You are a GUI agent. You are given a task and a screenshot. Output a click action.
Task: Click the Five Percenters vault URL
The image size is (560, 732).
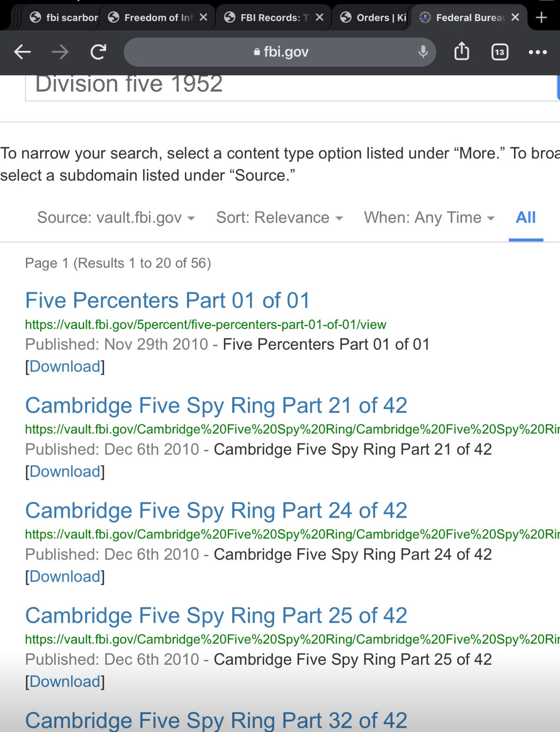[205, 325]
